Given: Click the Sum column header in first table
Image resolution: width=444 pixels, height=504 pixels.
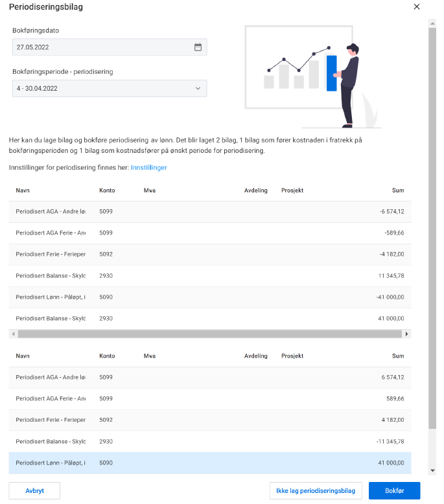Looking at the screenshot, I should point(397,190).
